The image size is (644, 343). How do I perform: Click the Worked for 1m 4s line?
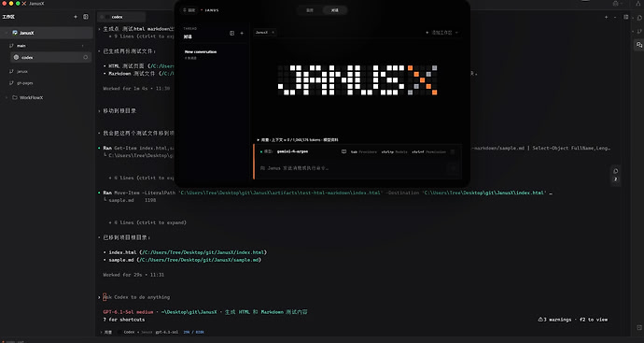coord(136,89)
